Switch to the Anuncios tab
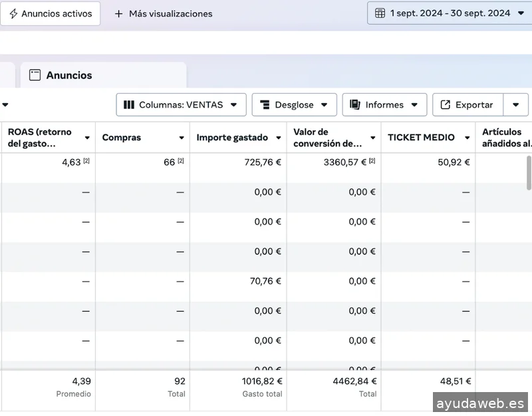The image size is (532, 416). tap(68, 75)
